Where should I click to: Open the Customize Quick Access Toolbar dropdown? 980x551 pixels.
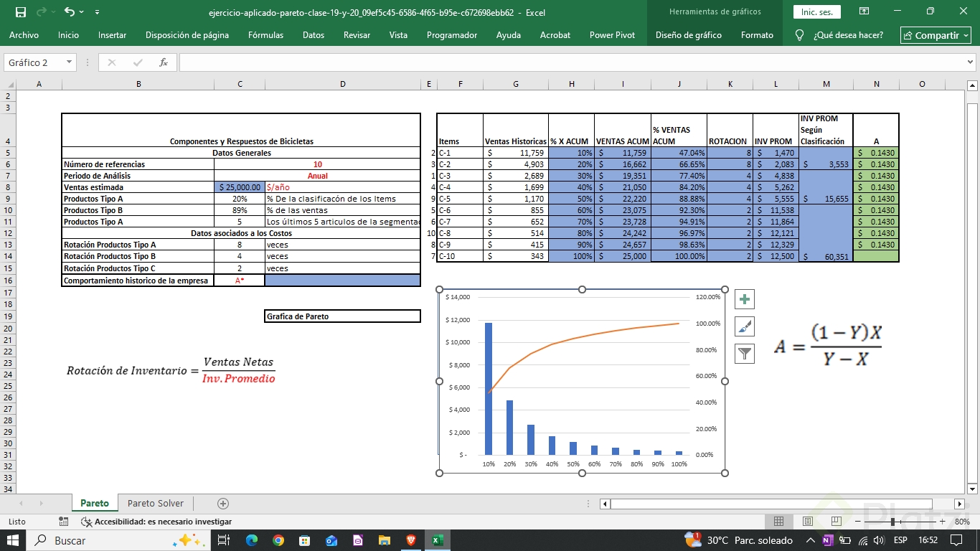pos(98,12)
